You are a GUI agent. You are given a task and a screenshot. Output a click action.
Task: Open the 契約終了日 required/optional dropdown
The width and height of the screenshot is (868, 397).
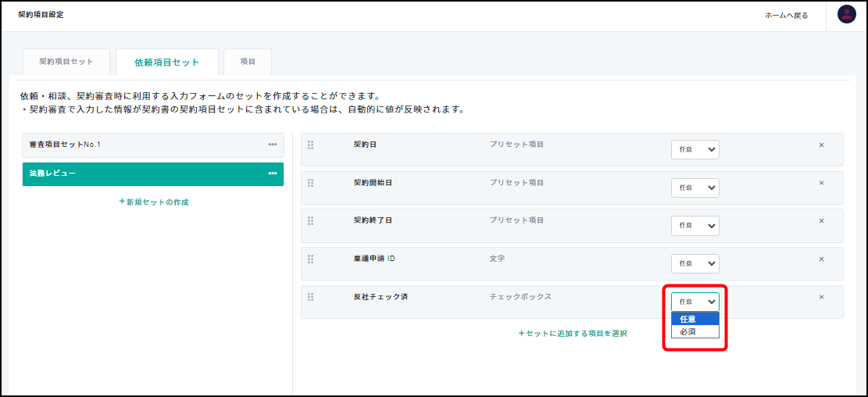tap(695, 226)
